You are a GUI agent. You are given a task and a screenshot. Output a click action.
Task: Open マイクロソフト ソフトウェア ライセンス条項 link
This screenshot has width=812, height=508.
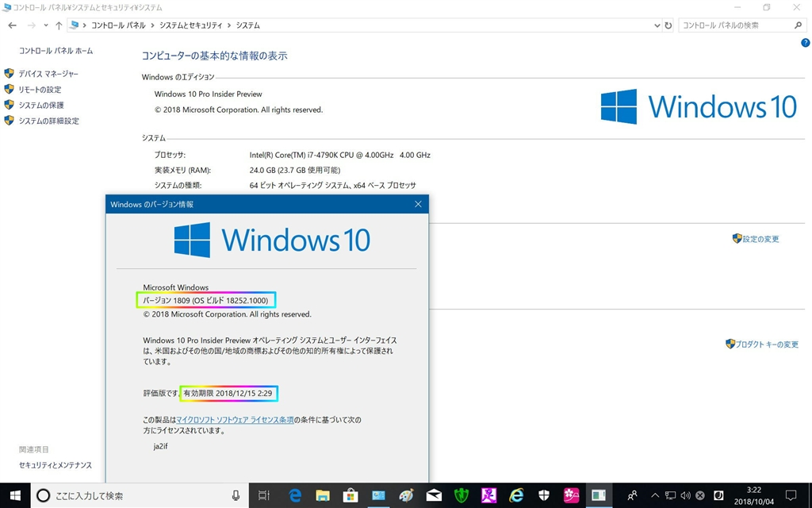235,420
